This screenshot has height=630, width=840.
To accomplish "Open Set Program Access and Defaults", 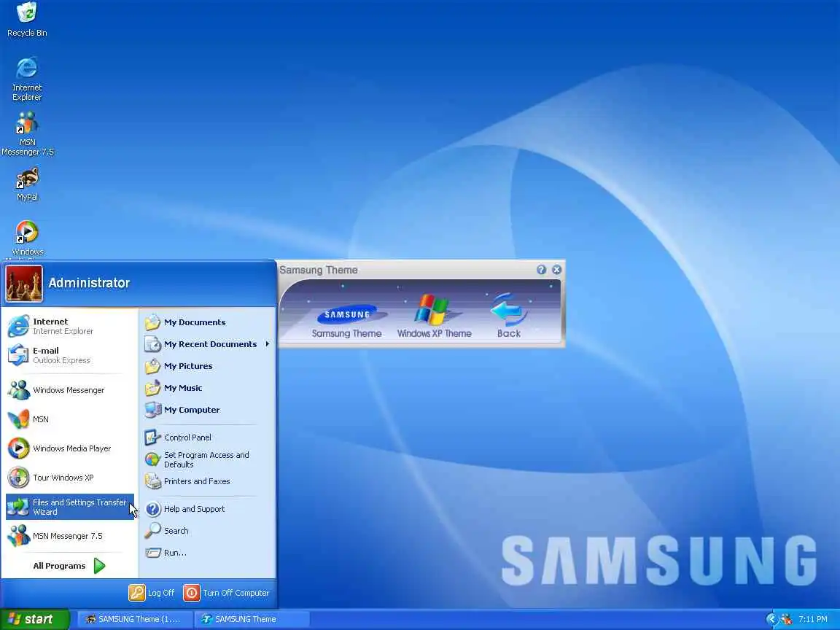I will click(x=207, y=459).
